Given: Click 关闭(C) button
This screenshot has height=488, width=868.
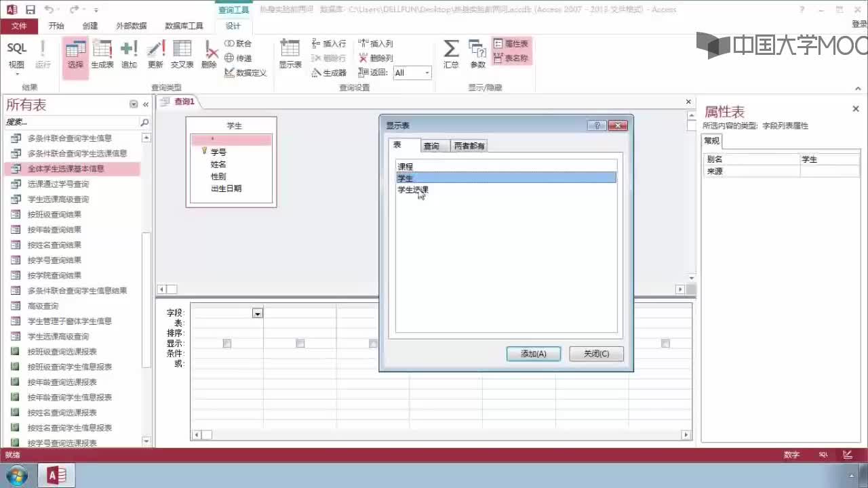Looking at the screenshot, I should (x=597, y=354).
